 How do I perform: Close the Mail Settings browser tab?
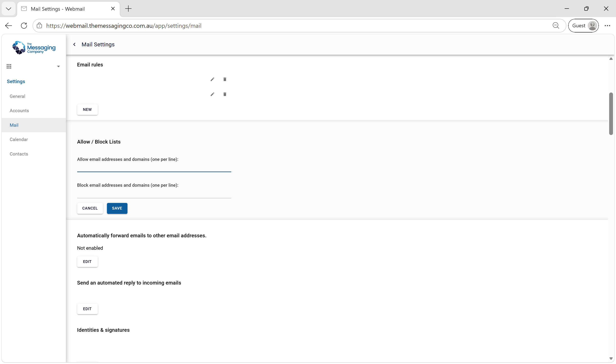[113, 9]
